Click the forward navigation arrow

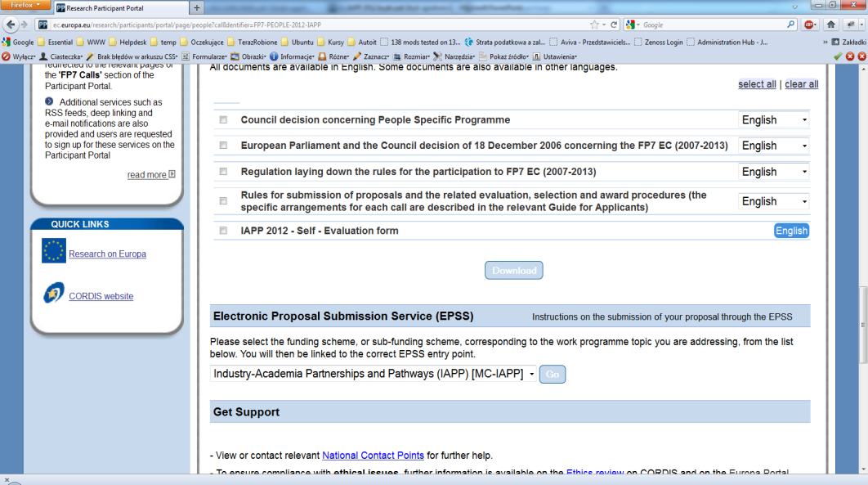click(x=24, y=25)
